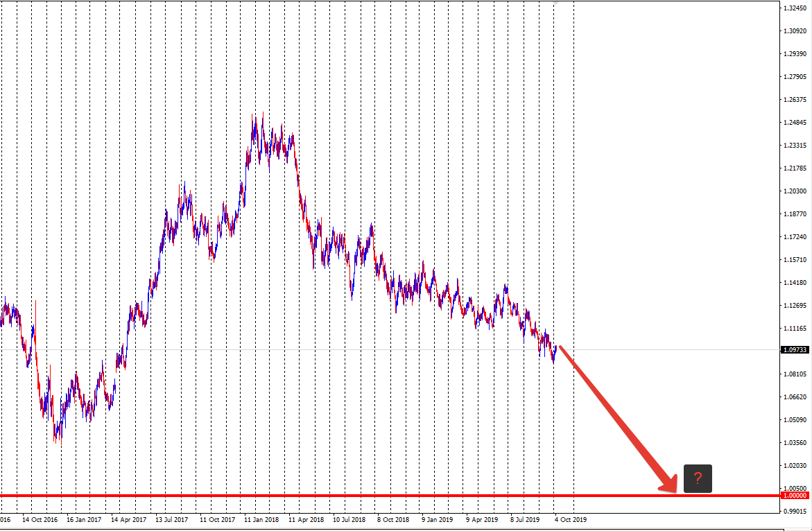Click the 1.26375 price axis label
The image size is (812, 531).
tap(795, 100)
